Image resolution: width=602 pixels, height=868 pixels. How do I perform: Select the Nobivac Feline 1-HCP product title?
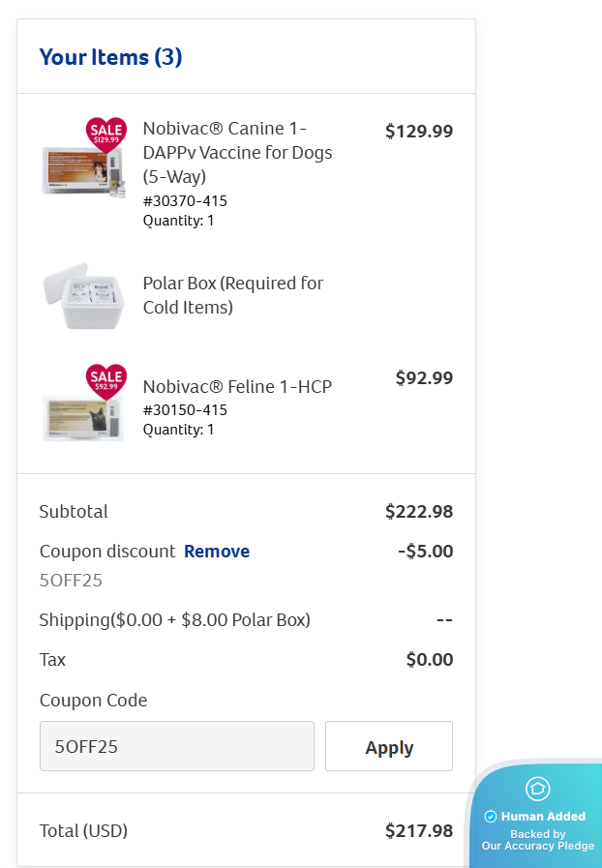(237, 386)
